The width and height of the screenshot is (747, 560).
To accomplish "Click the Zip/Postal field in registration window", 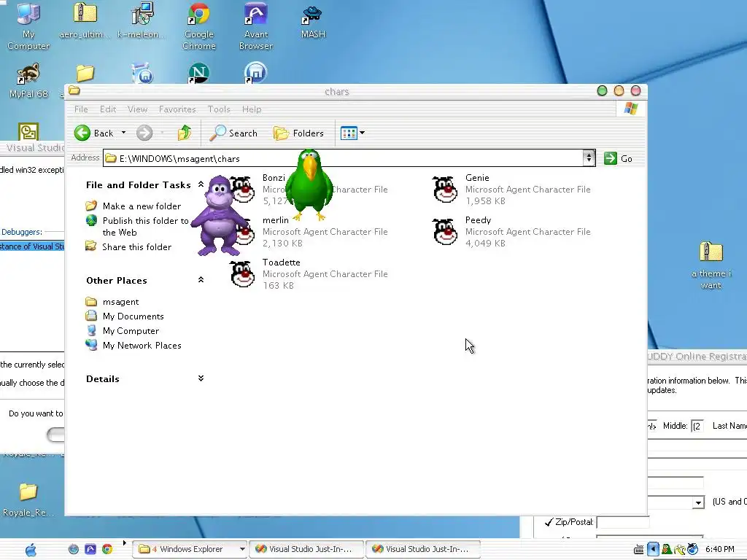I will [x=623, y=522].
